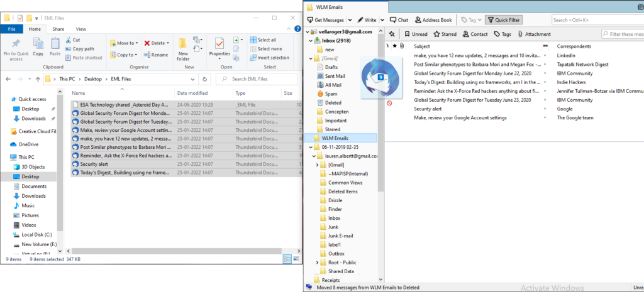Toggle the Unread message filter
644x292 pixels.
(416, 34)
